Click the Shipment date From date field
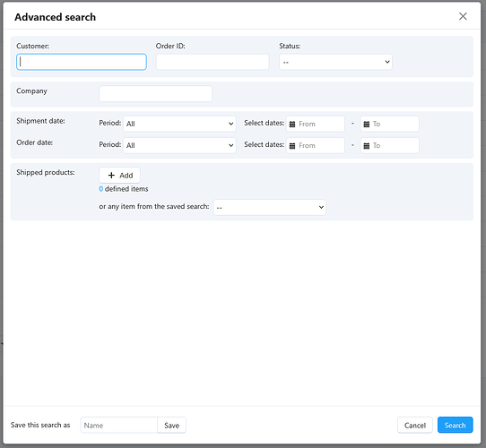The width and height of the screenshot is (486, 448). click(316, 124)
